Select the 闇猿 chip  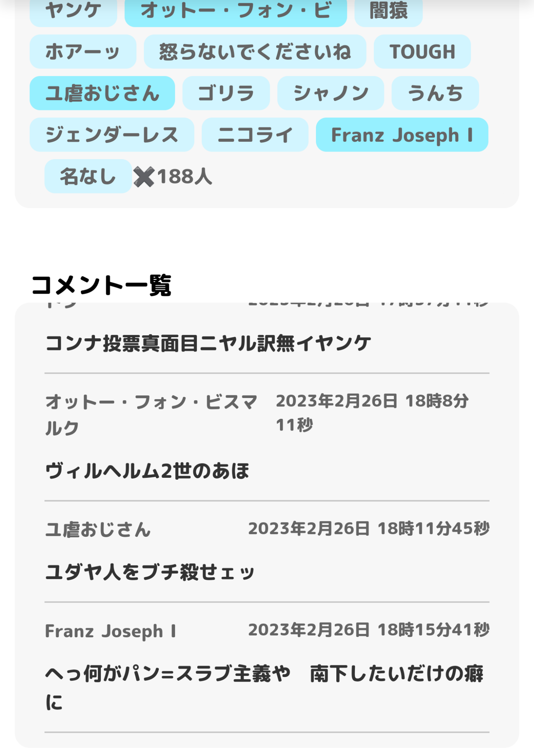[388, 11]
